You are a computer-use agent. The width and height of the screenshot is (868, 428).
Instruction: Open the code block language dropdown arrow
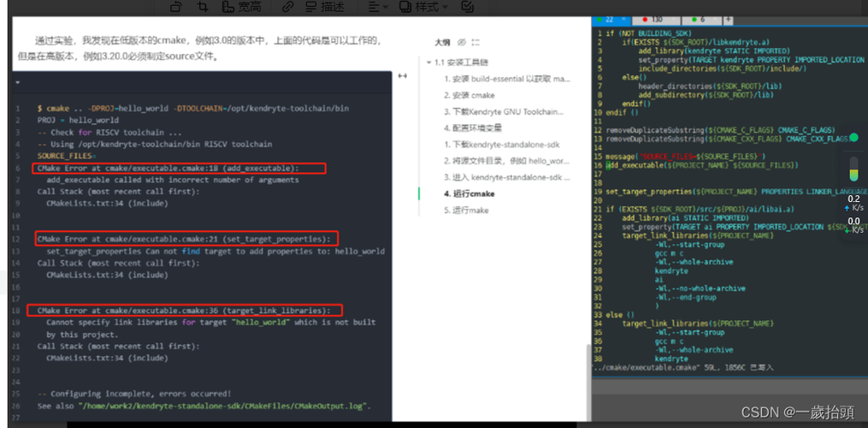pos(18,82)
